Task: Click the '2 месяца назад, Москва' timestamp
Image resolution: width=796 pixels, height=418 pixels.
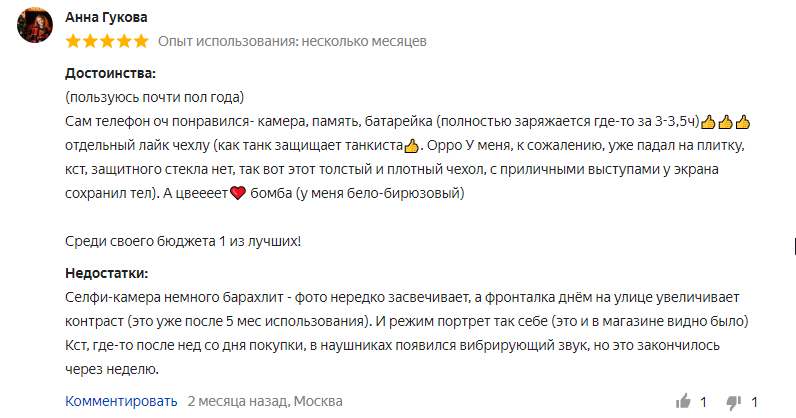Action: [x=265, y=401]
